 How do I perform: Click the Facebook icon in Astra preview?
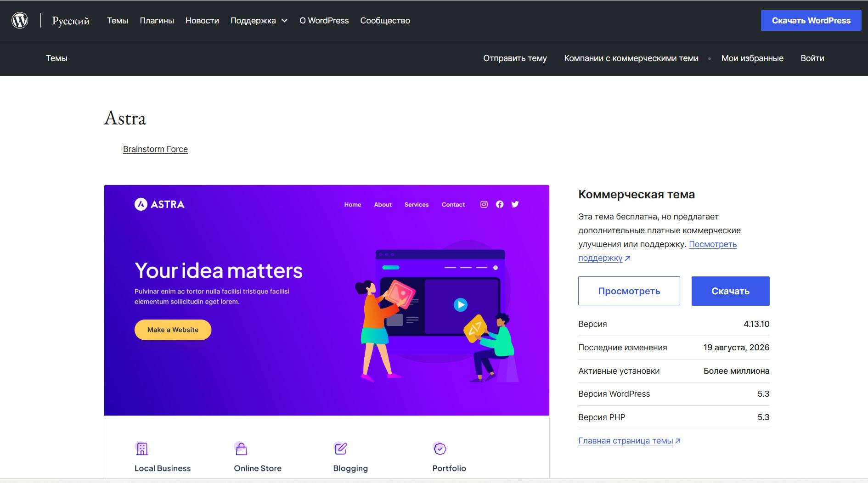(x=500, y=204)
